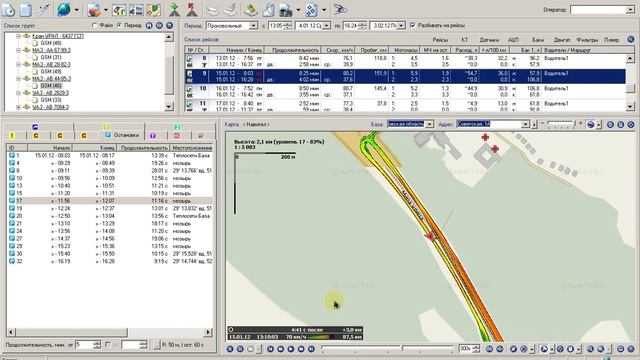Click the blue vehicle icon above tabs
This screenshot has height=360, width=640.
click(x=35, y=127)
